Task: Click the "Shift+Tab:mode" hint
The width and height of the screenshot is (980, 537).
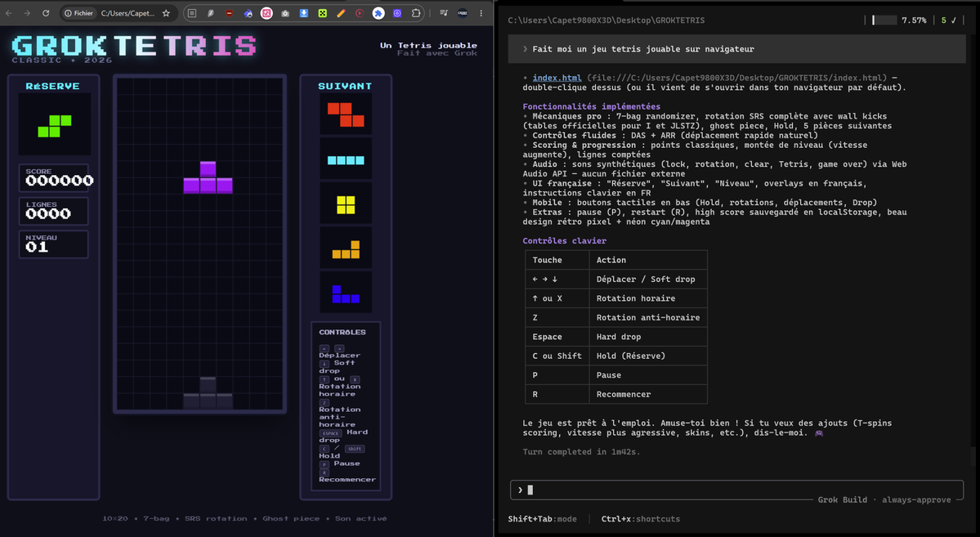Action: [x=542, y=519]
